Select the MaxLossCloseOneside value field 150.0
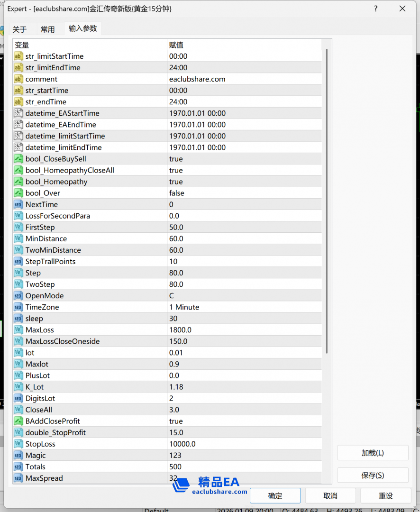The height and width of the screenshot is (512, 420). (244, 341)
